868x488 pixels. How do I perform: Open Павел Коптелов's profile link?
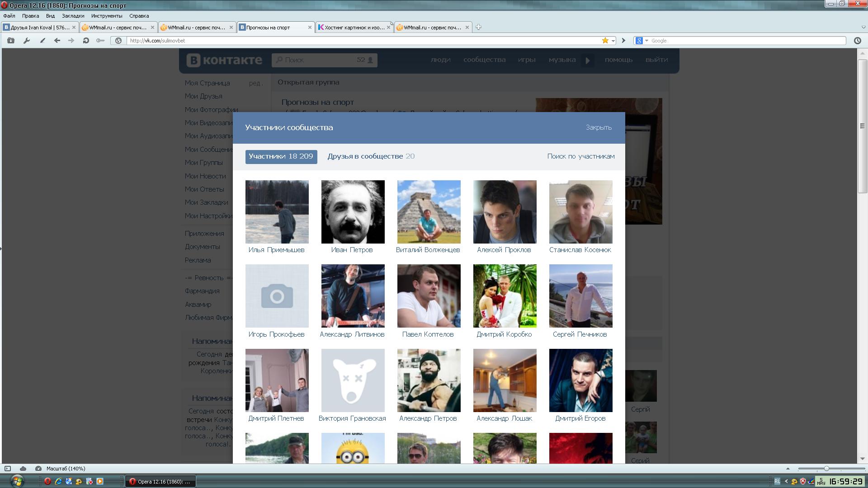[428, 334]
